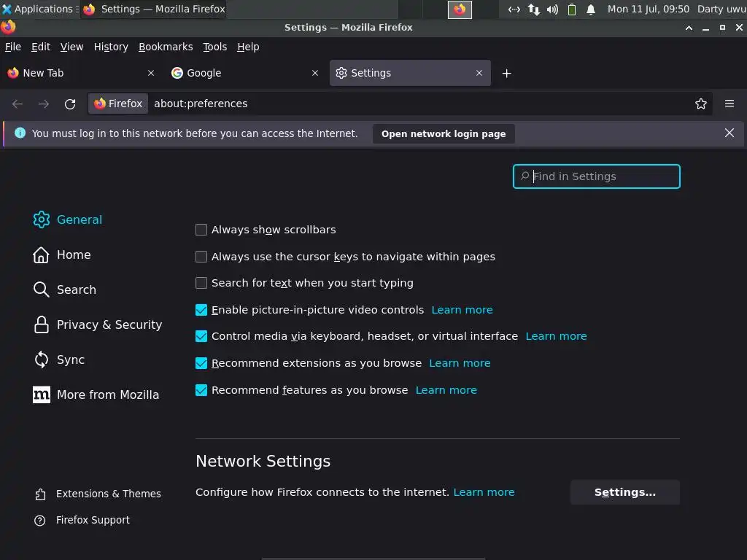Uncheck Recommend extensions as you browse
Image resolution: width=747 pixels, height=560 pixels.
click(x=201, y=363)
